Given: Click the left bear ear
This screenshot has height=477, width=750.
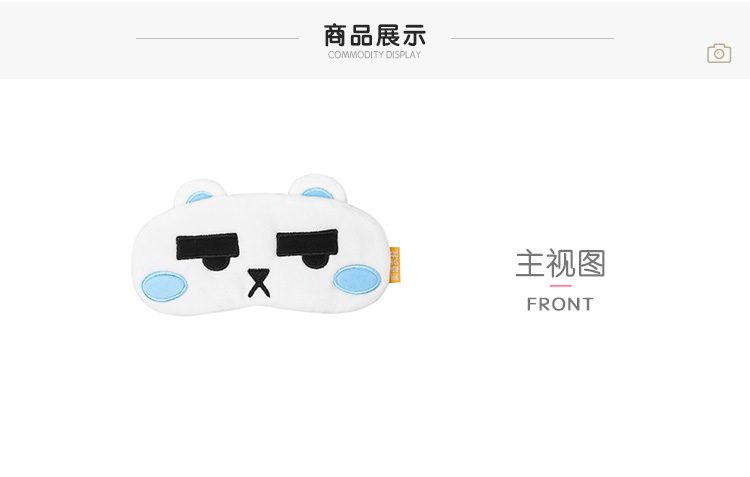Looking at the screenshot, I should pyautogui.click(x=199, y=191).
